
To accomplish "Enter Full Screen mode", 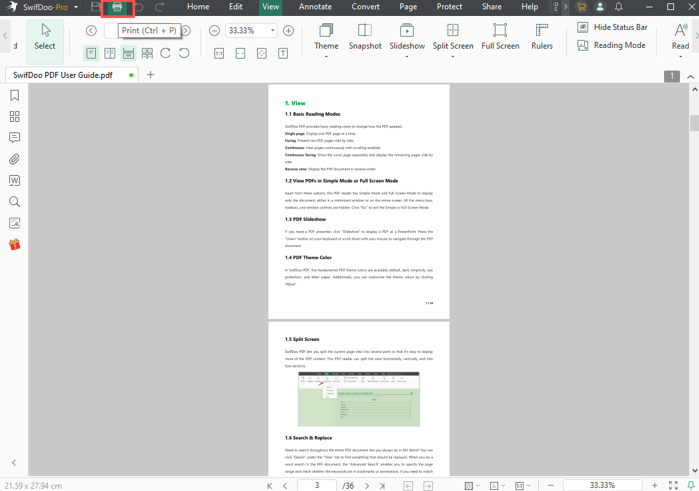I will pos(500,37).
